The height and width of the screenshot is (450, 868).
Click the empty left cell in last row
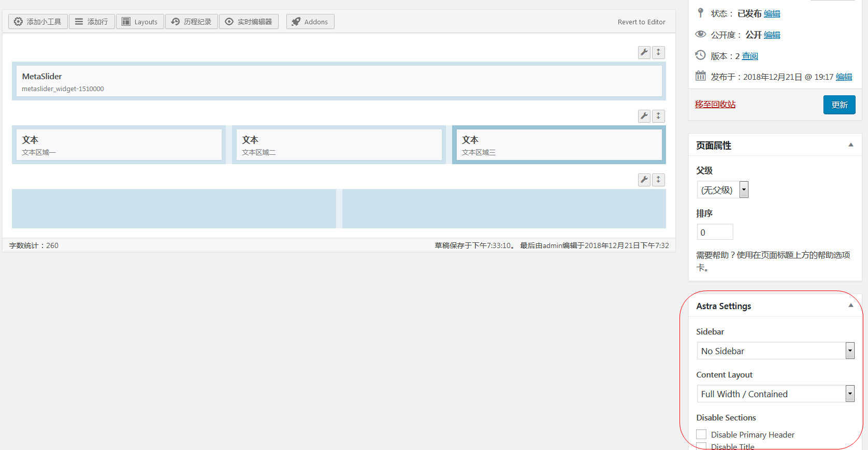point(174,209)
